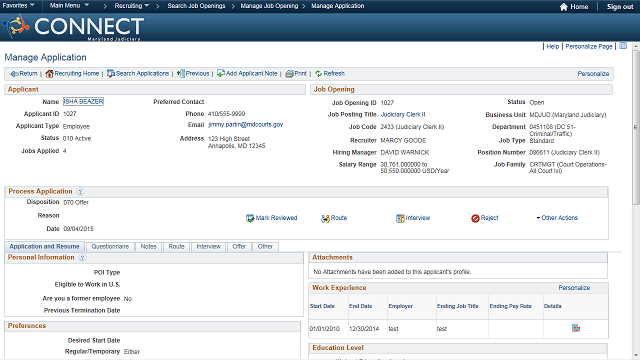The width and height of the screenshot is (640, 360).
Task: Click the applicant email address link
Action: coord(245,124)
